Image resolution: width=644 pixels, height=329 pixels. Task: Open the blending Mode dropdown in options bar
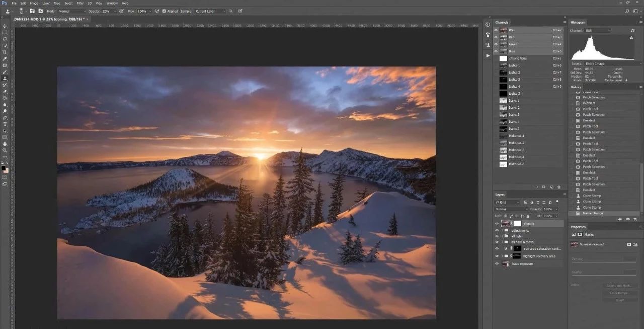pos(72,11)
